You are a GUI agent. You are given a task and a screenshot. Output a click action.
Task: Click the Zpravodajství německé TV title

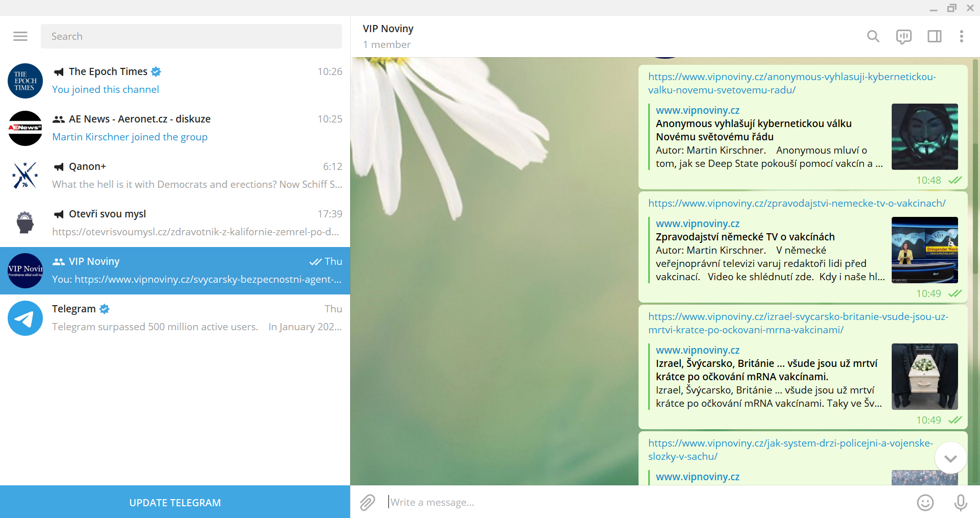click(x=745, y=237)
